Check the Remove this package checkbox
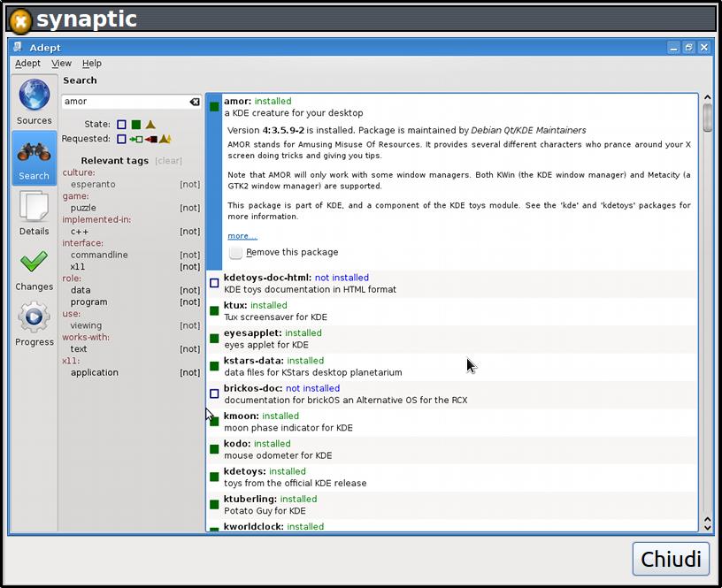 (235, 253)
